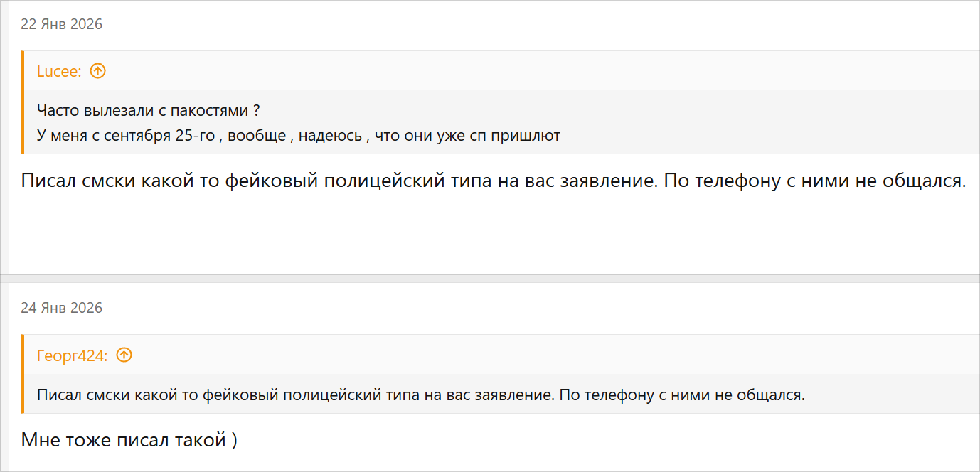Click the word "сентября" in Lucee's quote

(x=138, y=136)
